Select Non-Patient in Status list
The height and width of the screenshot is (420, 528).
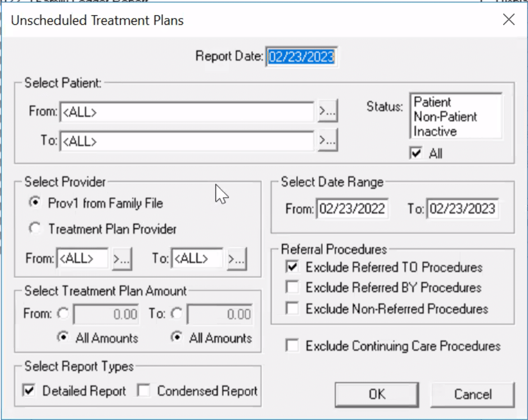(x=445, y=117)
